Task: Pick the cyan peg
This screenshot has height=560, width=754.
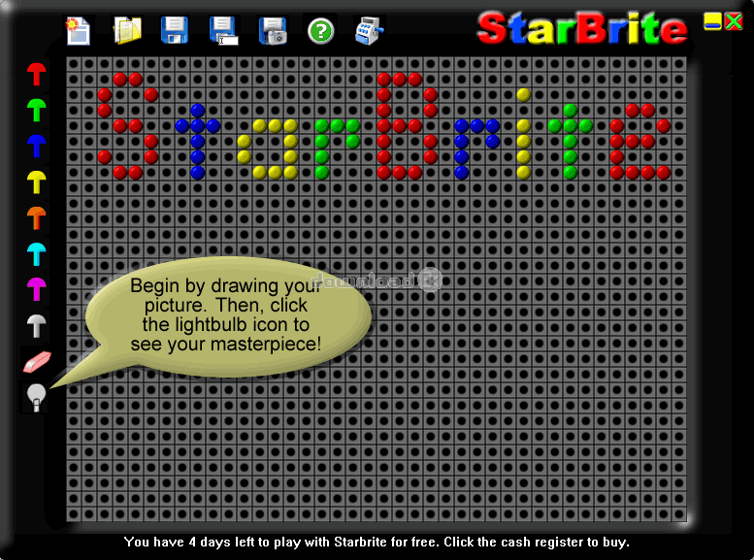Action: click(x=37, y=254)
